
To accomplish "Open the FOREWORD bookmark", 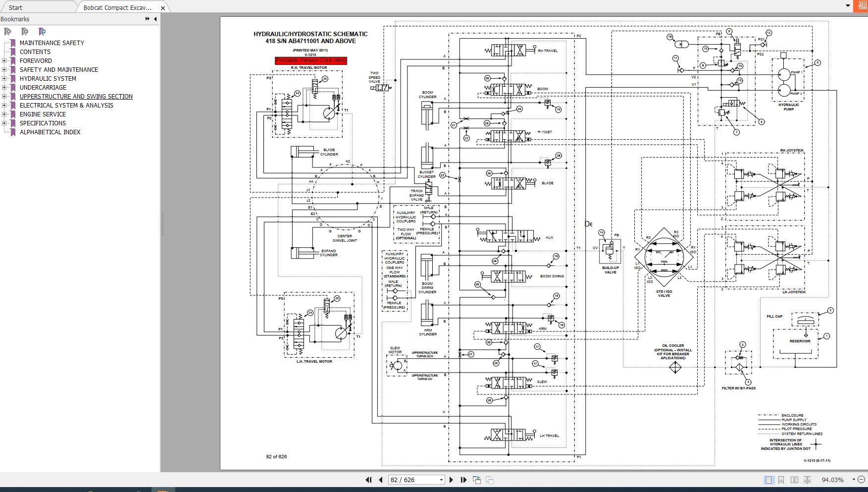I will click(x=36, y=61).
